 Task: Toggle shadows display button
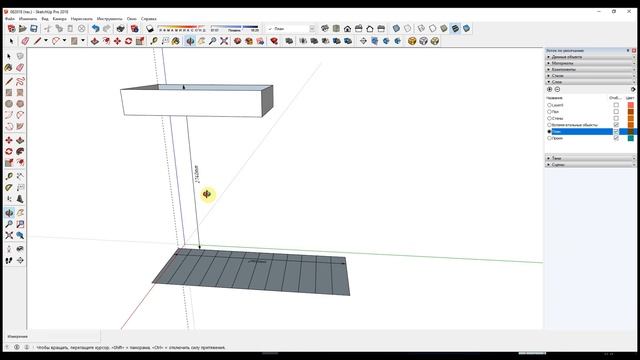150,29
